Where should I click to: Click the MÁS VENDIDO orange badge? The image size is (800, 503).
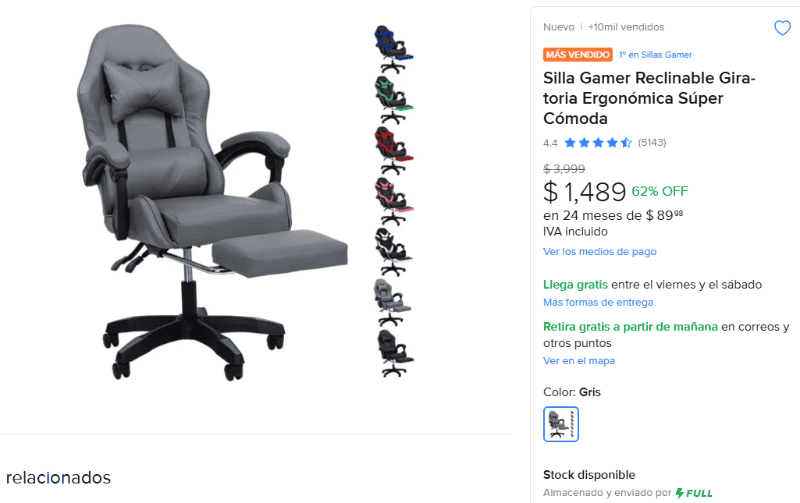tap(578, 55)
